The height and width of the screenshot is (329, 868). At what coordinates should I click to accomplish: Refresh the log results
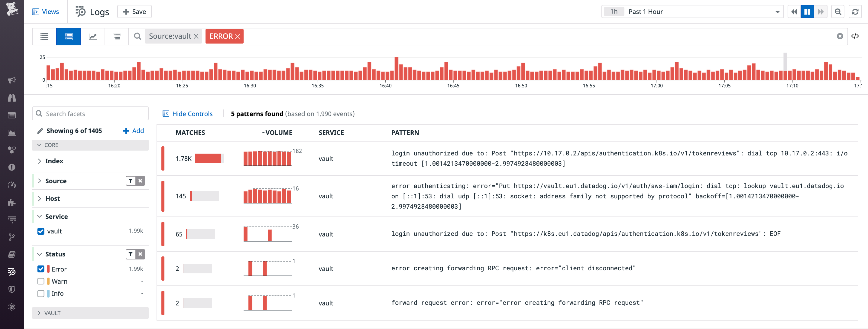855,11
